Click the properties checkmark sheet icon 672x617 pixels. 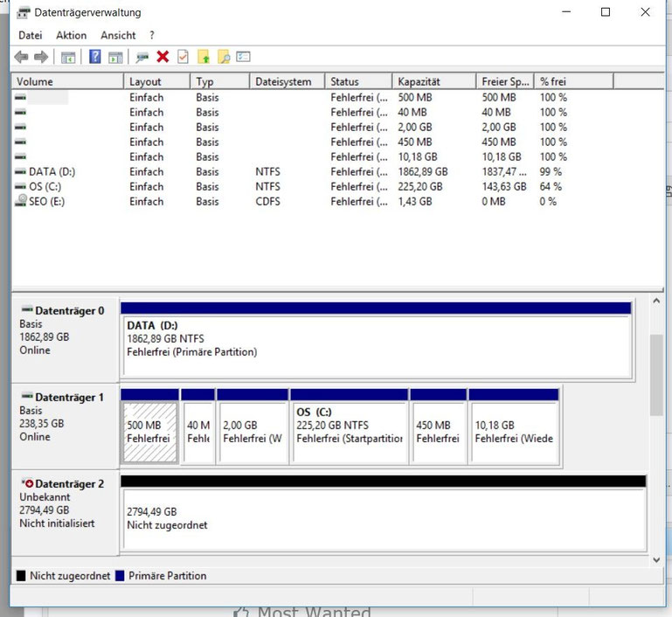pos(183,57)
